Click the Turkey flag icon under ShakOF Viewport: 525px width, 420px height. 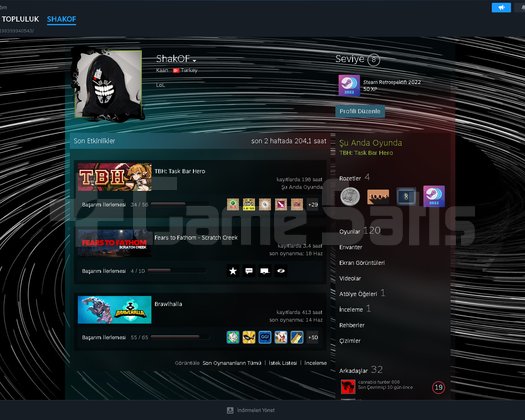point(176,70)
